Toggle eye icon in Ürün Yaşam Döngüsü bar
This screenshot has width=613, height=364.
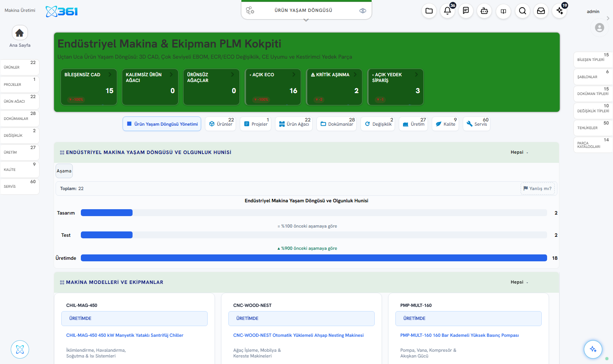click(x=363, y=11)
